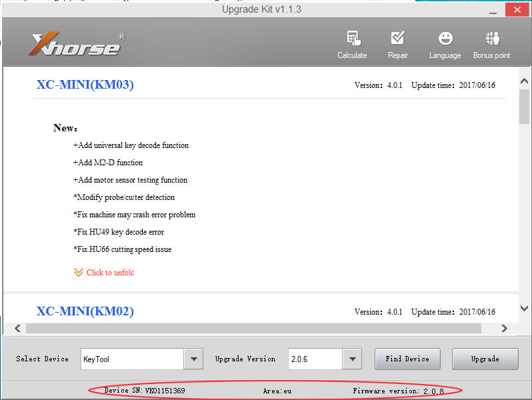This screenshot has width=532, height=400.
Task: Click the vertical scrollbar down arrow
Action: [524, 308]
